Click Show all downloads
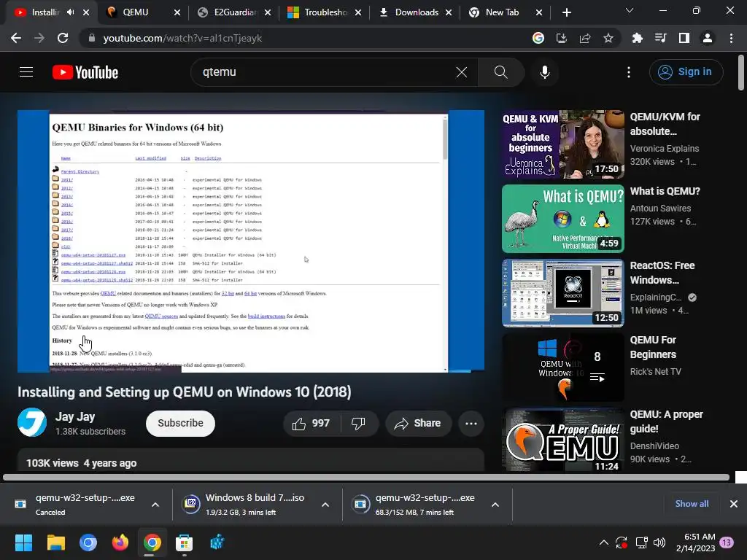 pyautogui.click(x=692, y=504)
